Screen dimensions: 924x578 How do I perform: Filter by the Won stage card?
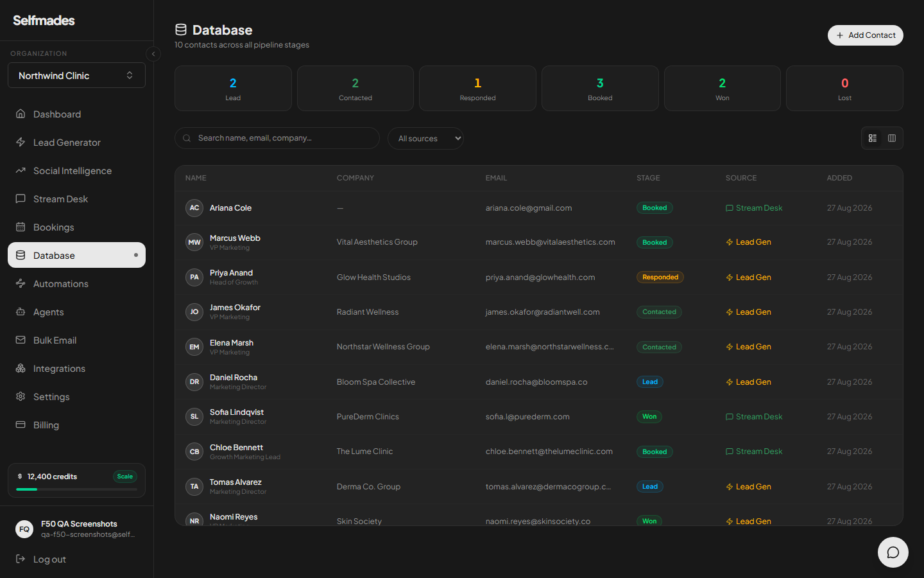[723, 89]
